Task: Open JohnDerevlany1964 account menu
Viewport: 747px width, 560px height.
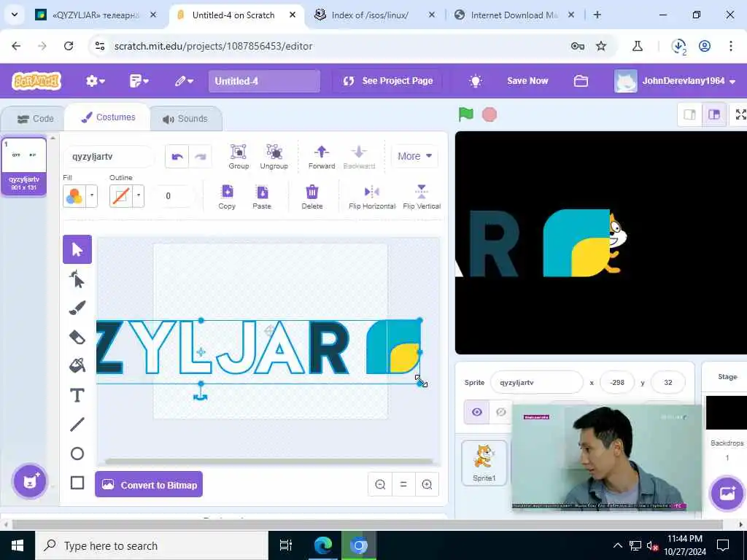Action: tap(676, 81)
